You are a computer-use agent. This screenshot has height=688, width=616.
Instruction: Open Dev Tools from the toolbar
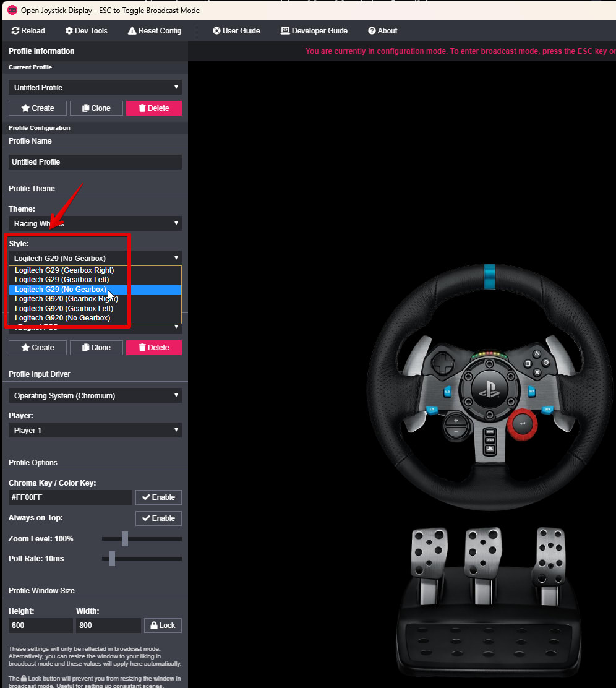(86, 31)
